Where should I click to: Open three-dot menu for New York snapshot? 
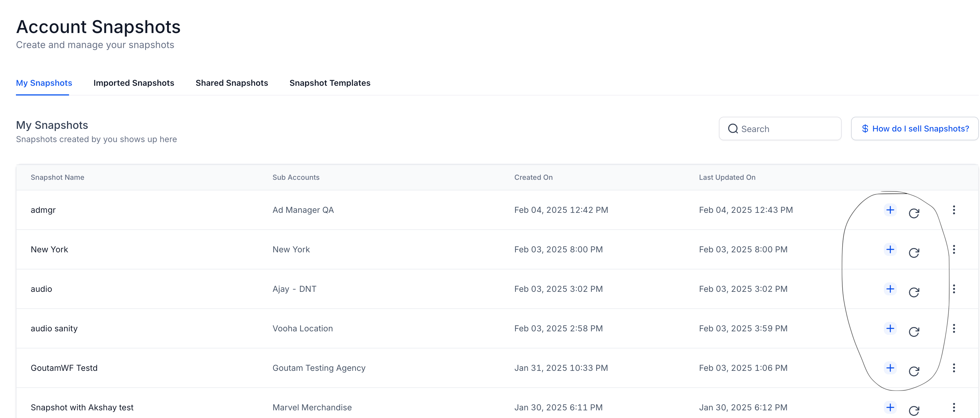click(x=954, y=249)
